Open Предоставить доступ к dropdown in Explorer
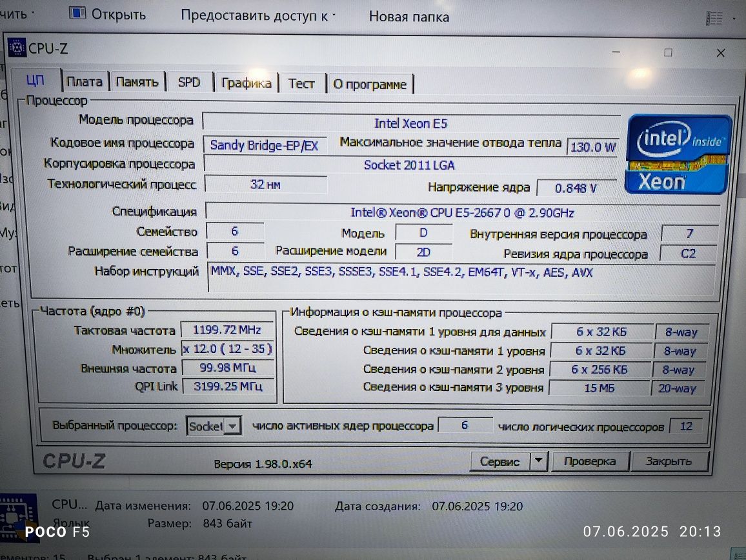746x560 pixels. click(x=258, y=15)
